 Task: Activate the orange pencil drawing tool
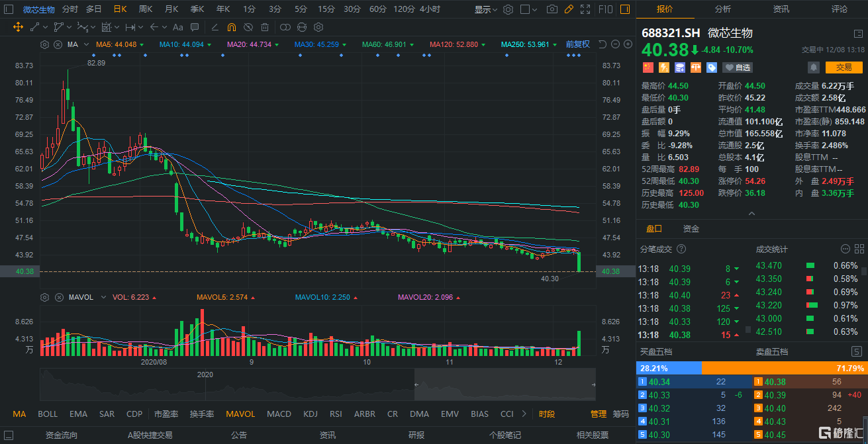click(x=569, y=9)
